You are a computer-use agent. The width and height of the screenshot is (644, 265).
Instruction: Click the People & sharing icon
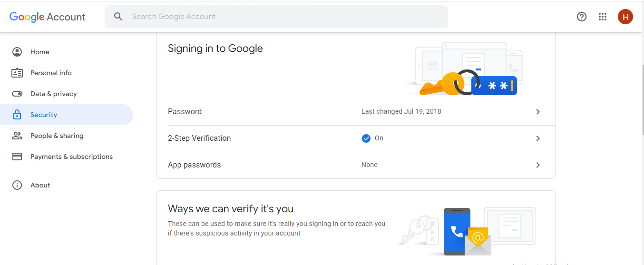(17, 136)
